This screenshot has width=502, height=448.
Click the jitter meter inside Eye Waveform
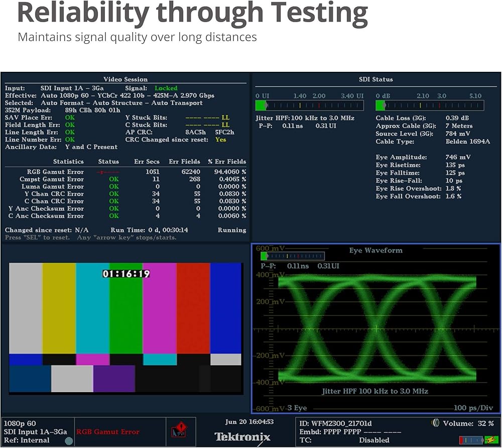point(293,256)
